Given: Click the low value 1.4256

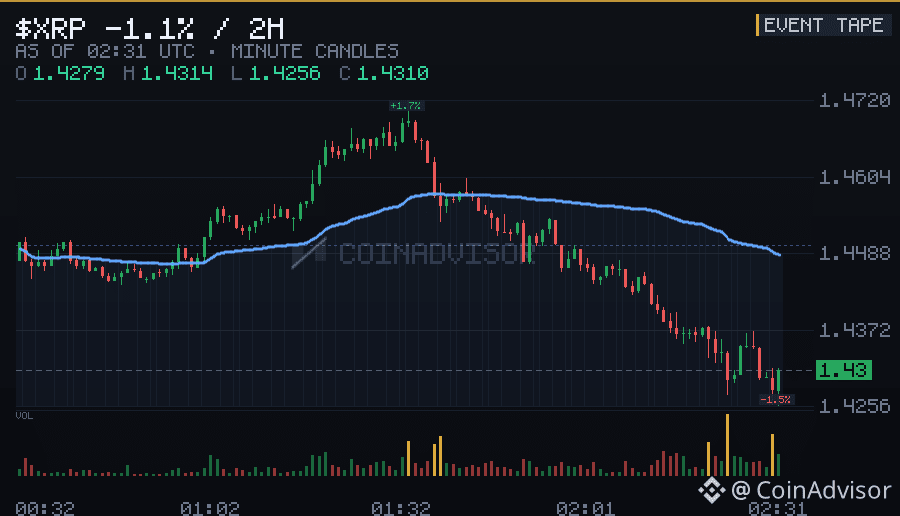Looking at the screenshot, I should click(285, 73).
